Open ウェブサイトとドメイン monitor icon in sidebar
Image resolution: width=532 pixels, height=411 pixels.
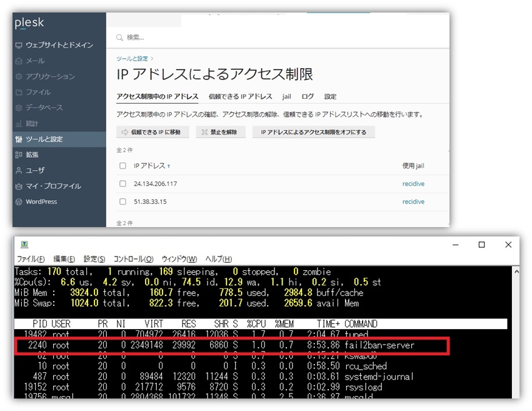19,45
